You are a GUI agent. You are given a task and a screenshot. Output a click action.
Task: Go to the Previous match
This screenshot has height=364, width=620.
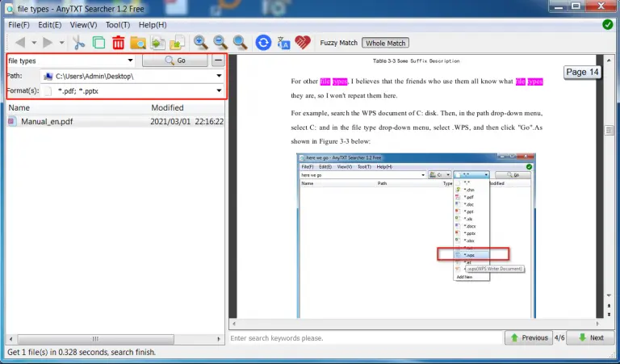(x=529, y=338)
